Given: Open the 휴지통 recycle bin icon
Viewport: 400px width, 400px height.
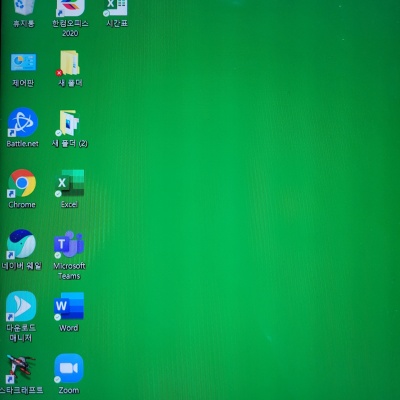Looking at the screenshot, I should pyautogui.click(x=24, y=7).
